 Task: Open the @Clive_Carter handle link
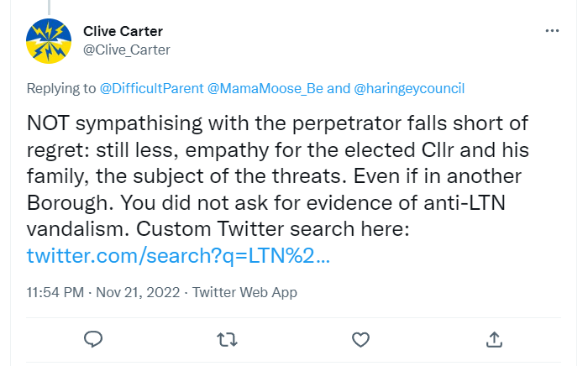pos(127,50)
